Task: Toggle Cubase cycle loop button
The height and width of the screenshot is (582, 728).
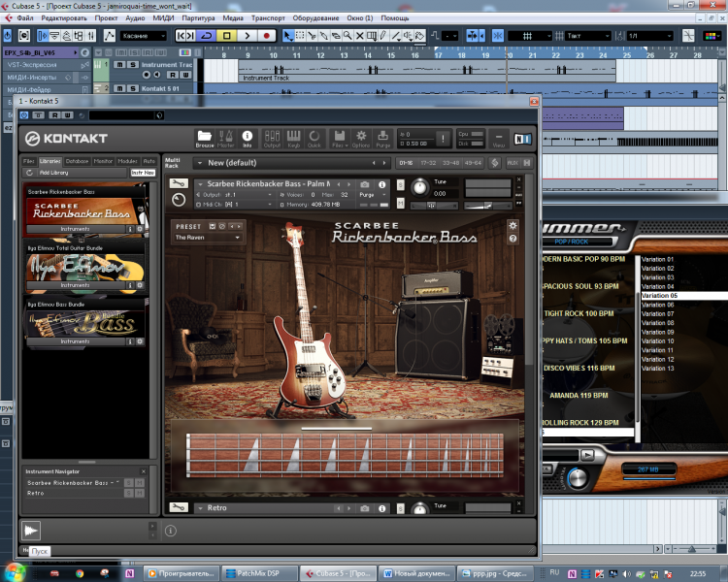Action: [x=207, y=36]
